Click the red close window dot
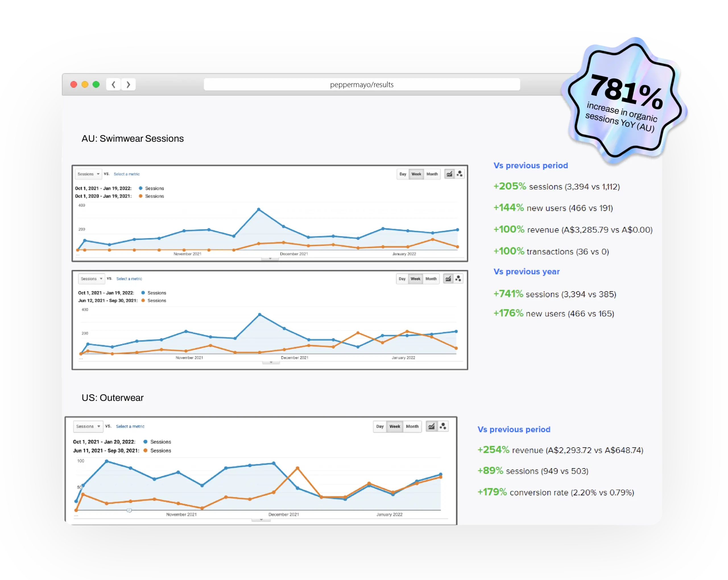This screenshot has height=580, width=728. click(x=74, y=85)
